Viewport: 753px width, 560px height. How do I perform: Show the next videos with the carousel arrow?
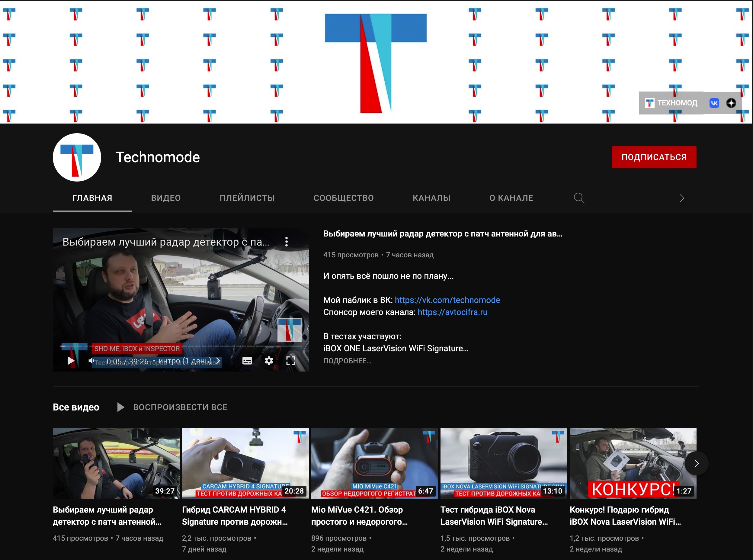click(696, 463)
